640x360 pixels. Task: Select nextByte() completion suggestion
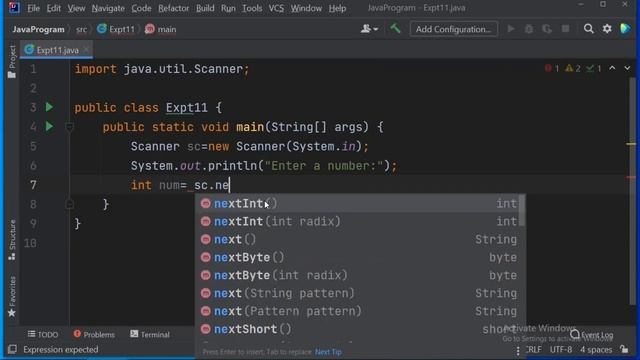pos(359,257)
